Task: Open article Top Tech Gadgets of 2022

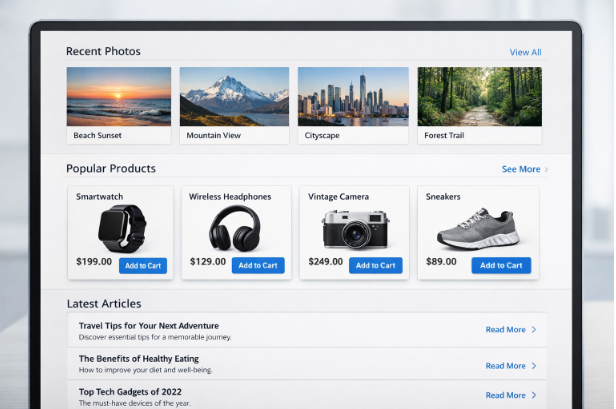Action: (x=130, y=392)
